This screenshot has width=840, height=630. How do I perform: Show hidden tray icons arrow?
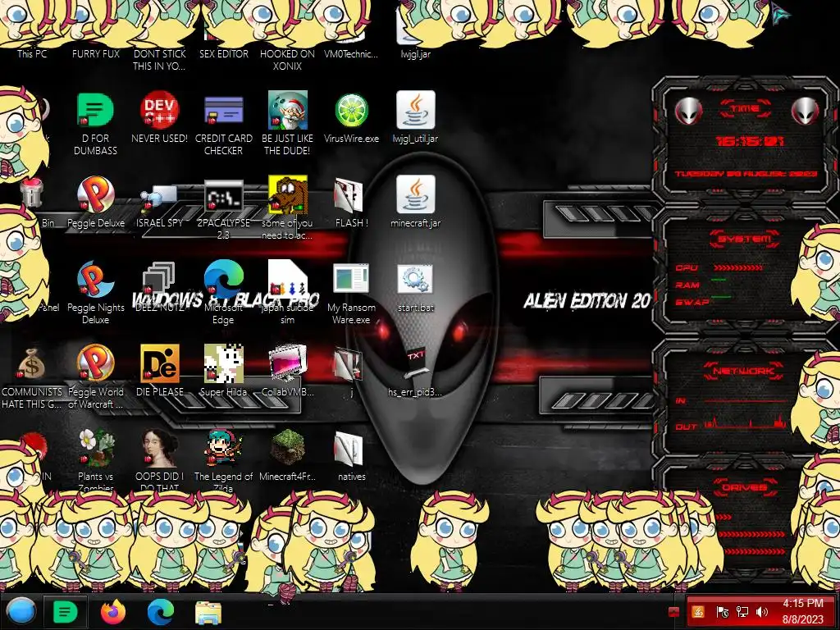pos(673,612)
